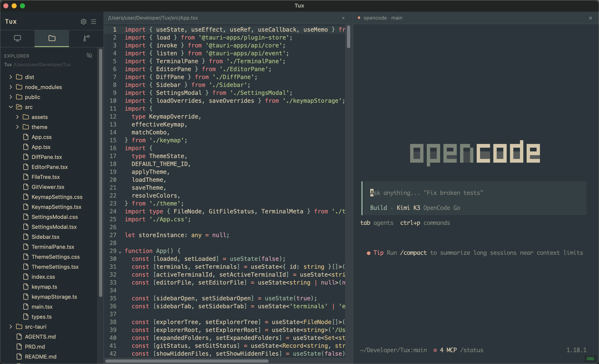
Task: Click the GitViewer.tsx file icon
Action: point(26,187)
